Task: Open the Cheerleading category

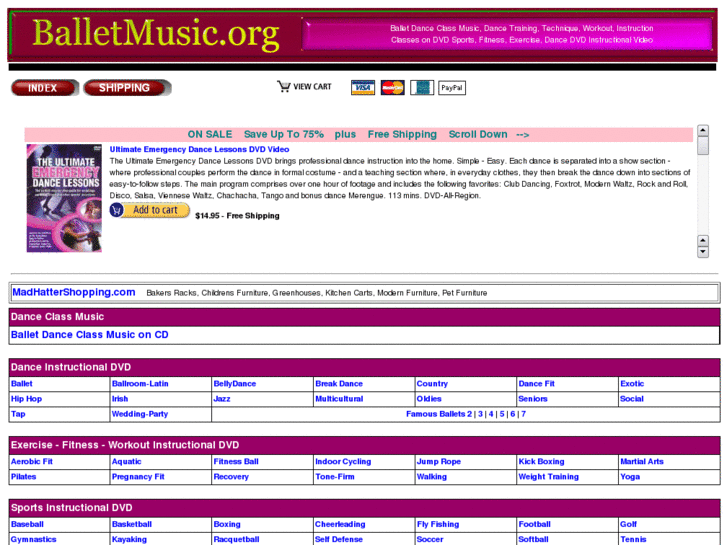Action: click(x=340, y=524)
